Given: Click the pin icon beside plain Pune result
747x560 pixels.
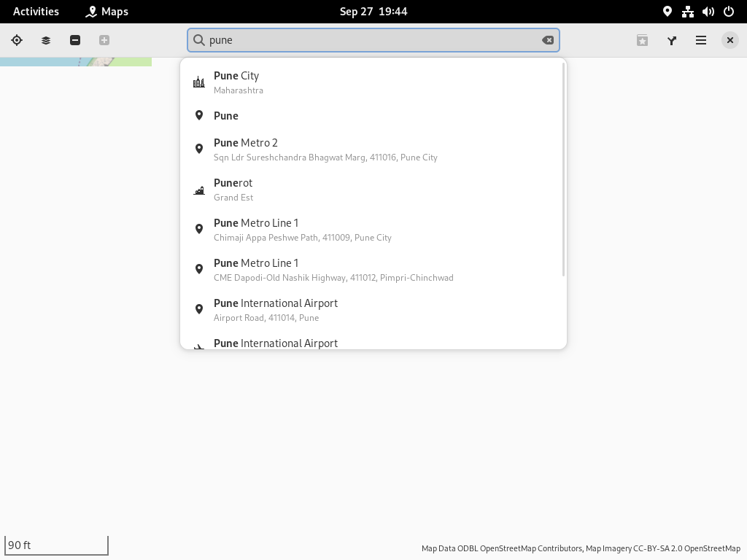Looking at the screenshot, I should (199, 116).
